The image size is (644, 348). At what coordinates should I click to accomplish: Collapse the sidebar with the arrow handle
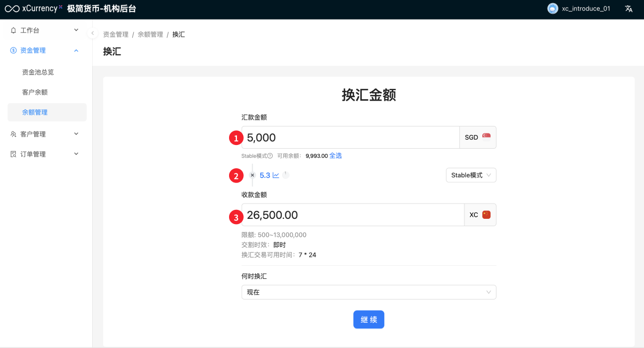pos(93,33)
